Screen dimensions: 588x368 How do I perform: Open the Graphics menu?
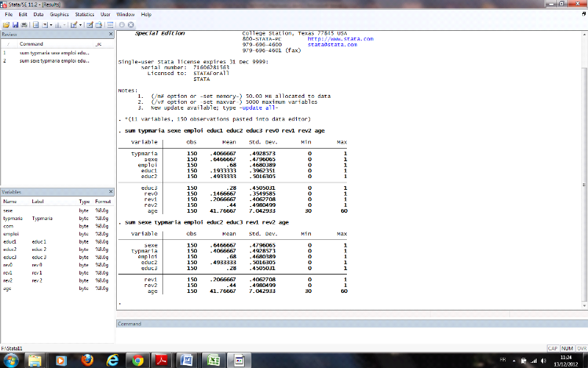pyautogui.click(x=60, y=15)
